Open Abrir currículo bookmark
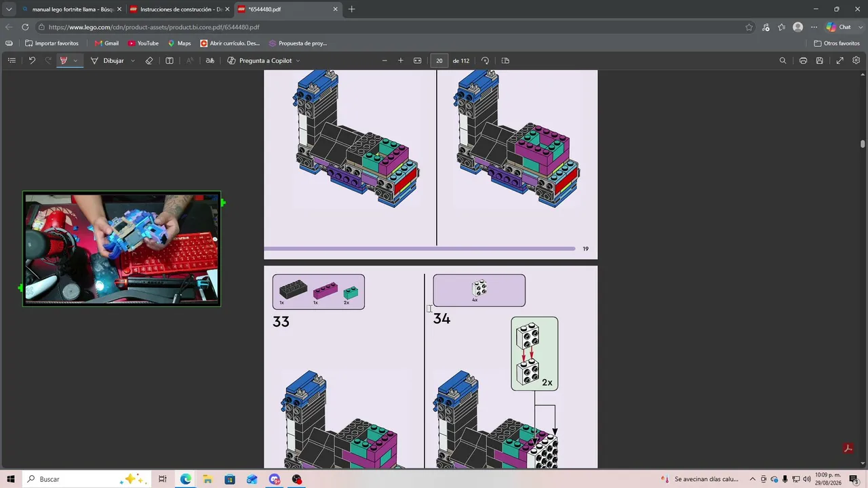This screenshot has width=868, height=488. [230, 43]
